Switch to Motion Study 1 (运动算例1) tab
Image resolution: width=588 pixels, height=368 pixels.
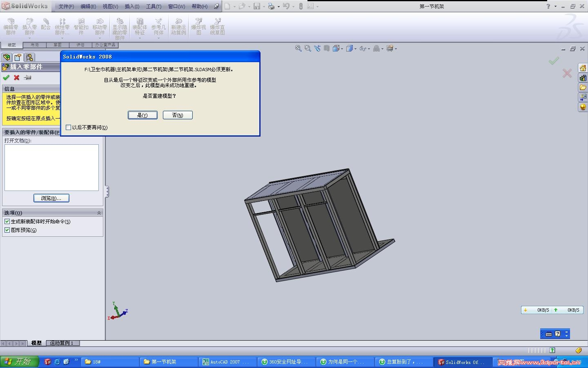point(62,343)
